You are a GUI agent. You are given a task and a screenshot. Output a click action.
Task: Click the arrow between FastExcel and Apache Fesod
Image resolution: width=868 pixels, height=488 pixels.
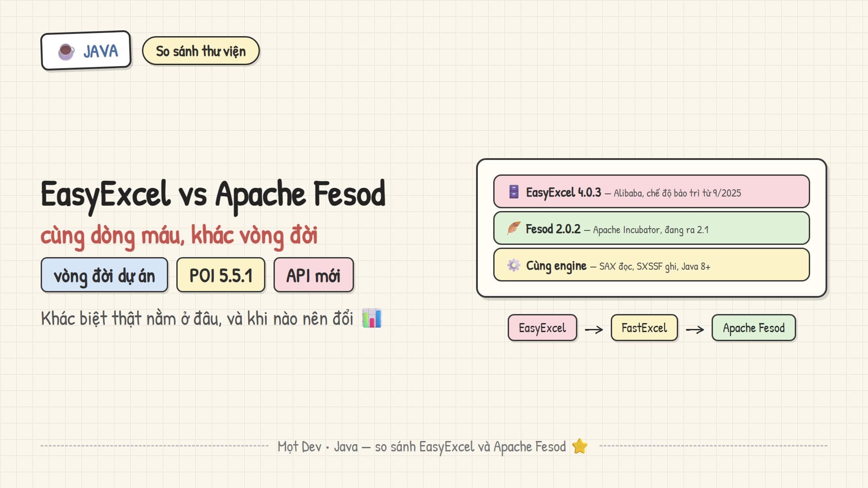pos(695,329)
